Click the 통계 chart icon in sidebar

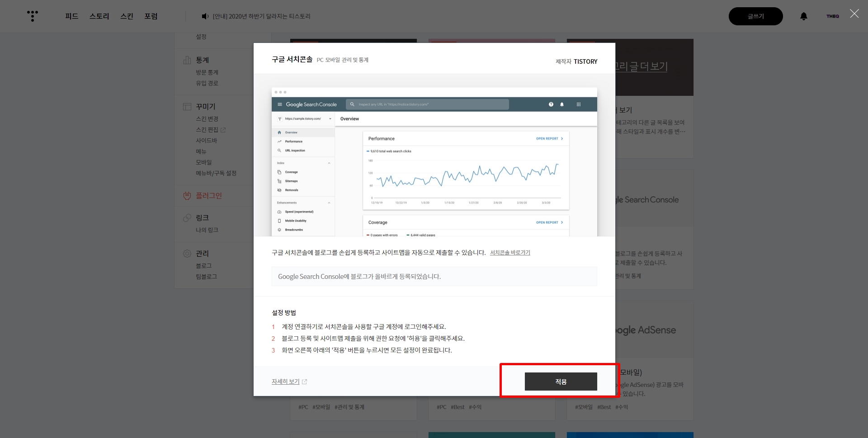[x=187, y=60]
